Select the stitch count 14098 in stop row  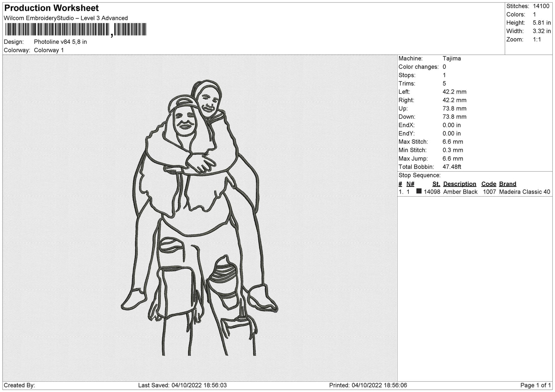pos(432,192)
